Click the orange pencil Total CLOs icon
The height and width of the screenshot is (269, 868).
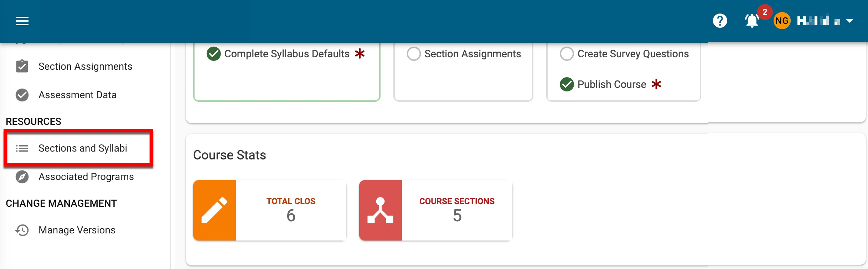click(x=215, y=210)
